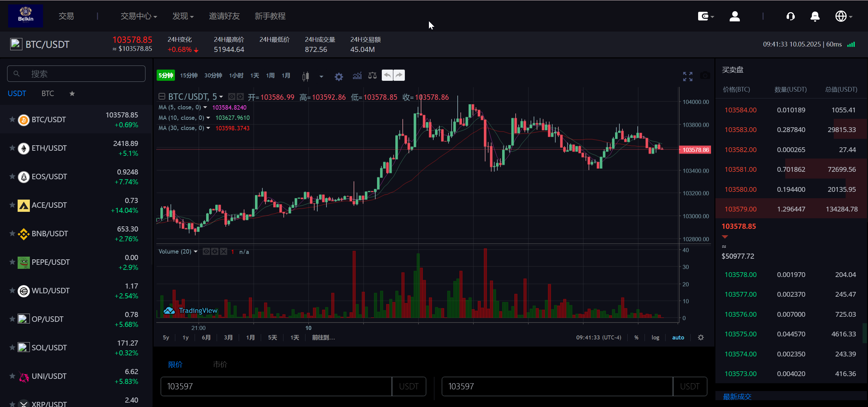Switch the price scale to log
Image resolution: width=868 pixels, height=407 pixels.
point(655,337)
